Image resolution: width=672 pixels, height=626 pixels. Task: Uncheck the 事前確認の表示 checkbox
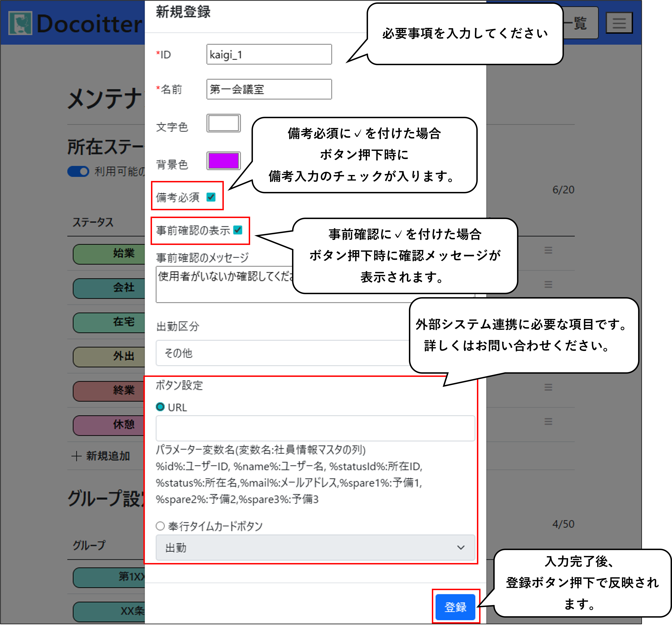238,230
